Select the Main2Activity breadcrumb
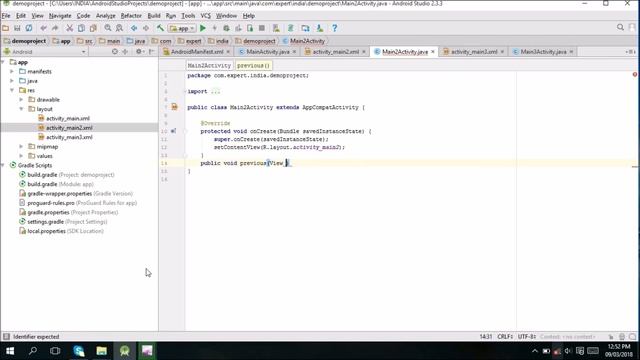This screenshot has width=640, height=360. click(304, 41)
